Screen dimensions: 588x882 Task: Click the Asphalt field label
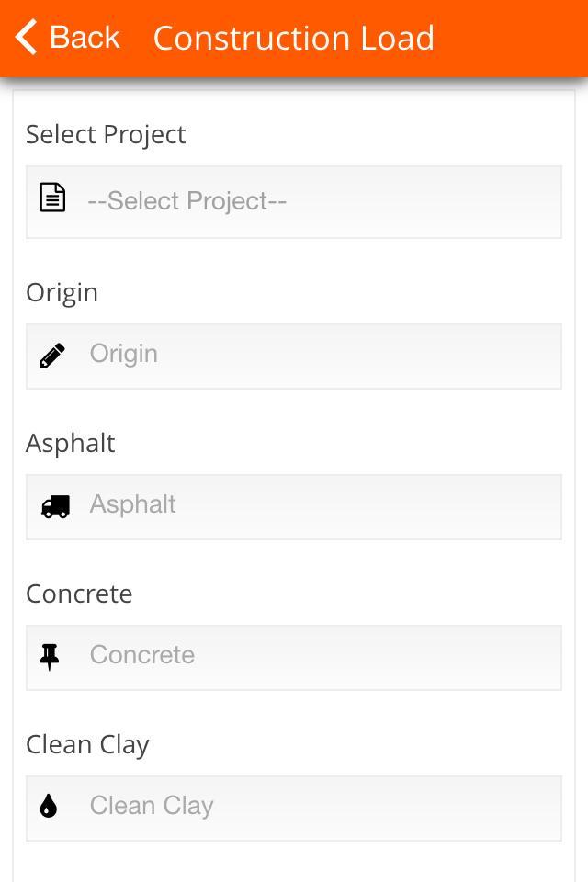71,443
